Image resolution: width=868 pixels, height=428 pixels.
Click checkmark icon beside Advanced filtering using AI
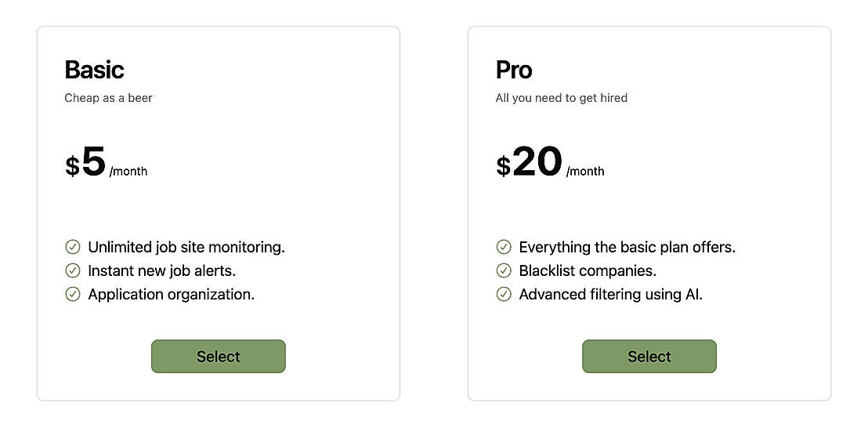tap(504, 294)
